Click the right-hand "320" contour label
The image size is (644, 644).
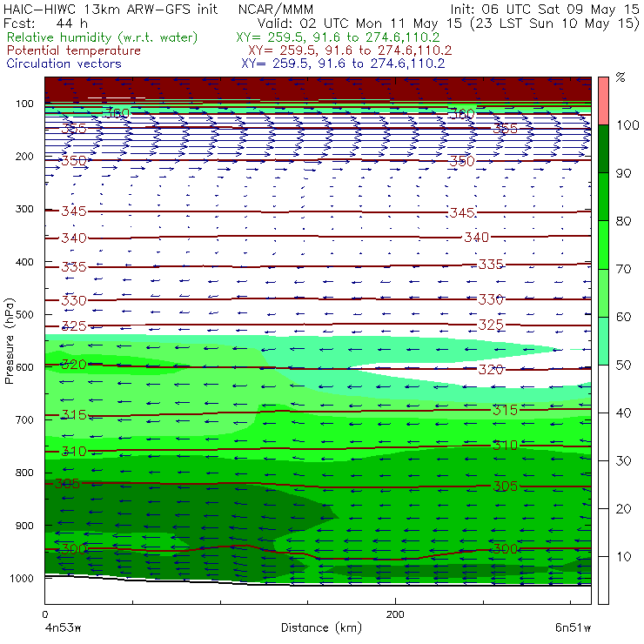tap(491, 370)
